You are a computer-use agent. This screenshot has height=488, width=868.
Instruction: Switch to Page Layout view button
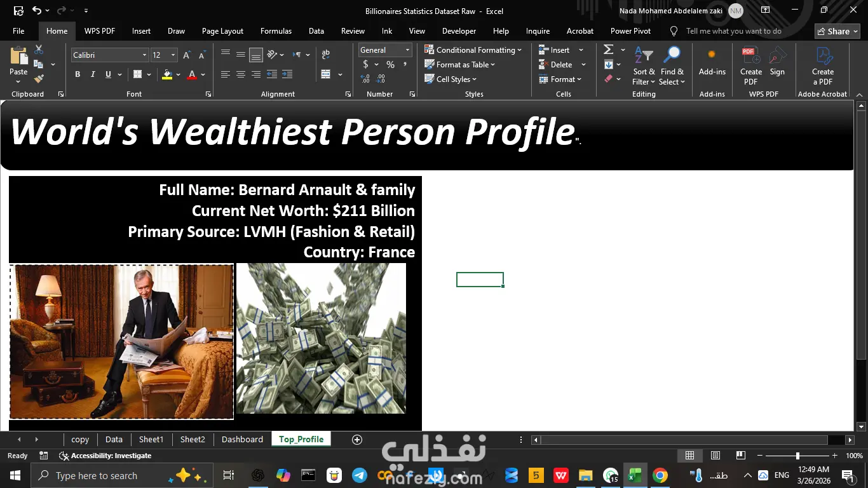pos(715,456)
